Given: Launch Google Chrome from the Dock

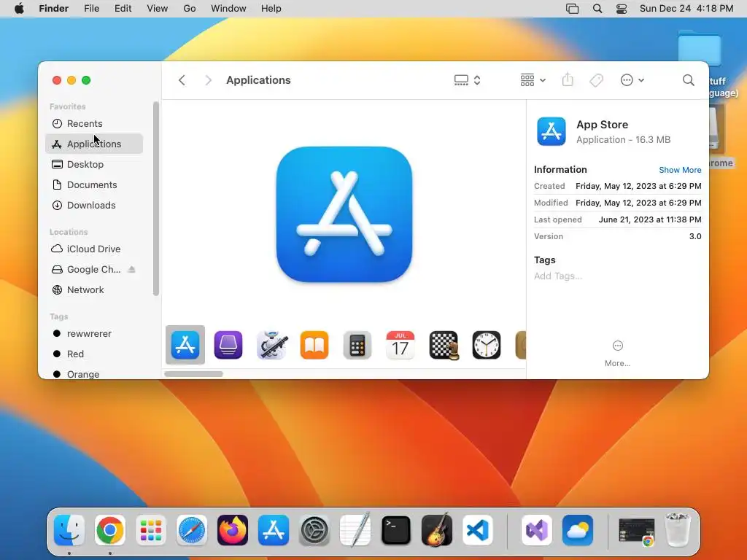Looking at the screenshot, I should tap(110, 530).
